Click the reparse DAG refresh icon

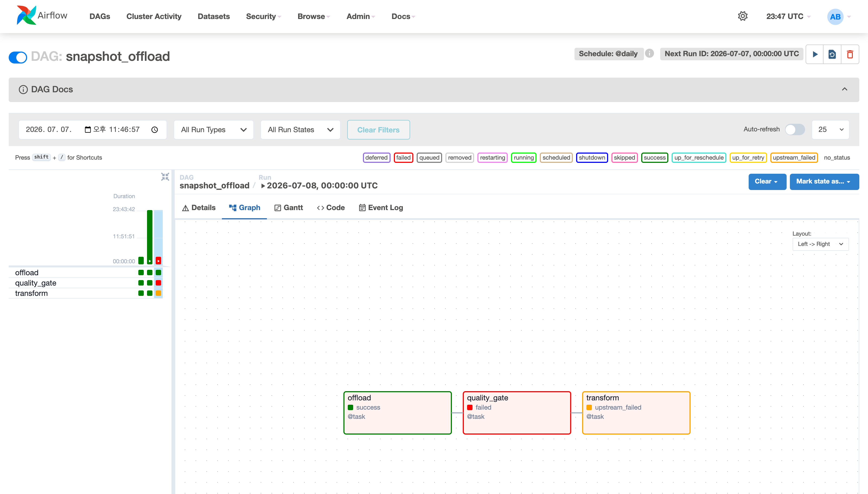click(832, 54)
